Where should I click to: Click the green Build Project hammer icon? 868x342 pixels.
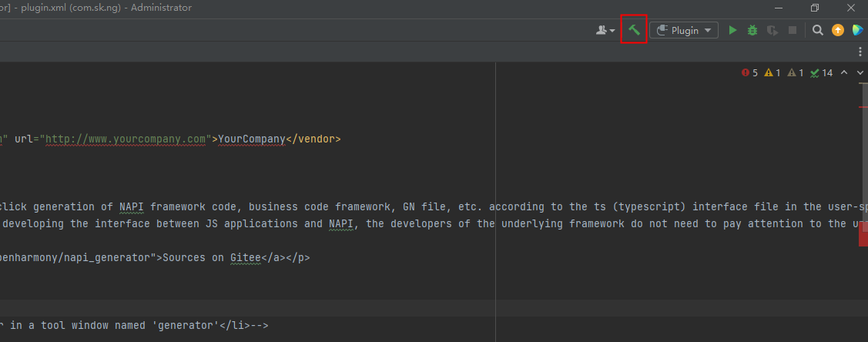[x=634, y=30]
